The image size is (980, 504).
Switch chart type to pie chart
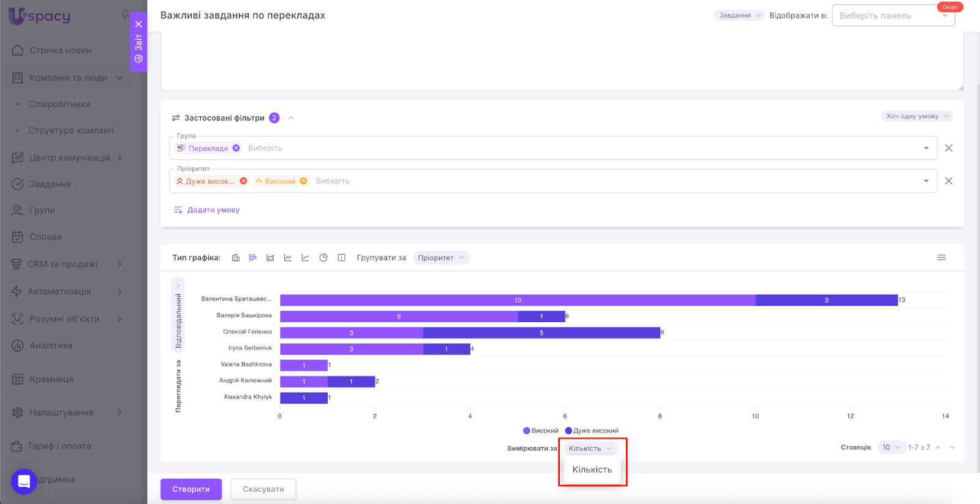(x=323, y=258)
